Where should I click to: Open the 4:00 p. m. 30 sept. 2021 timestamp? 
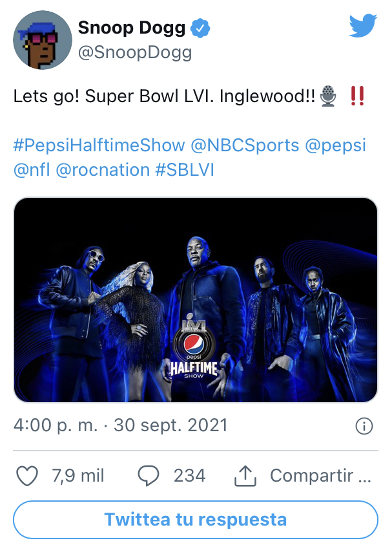(x=121, y=425)
